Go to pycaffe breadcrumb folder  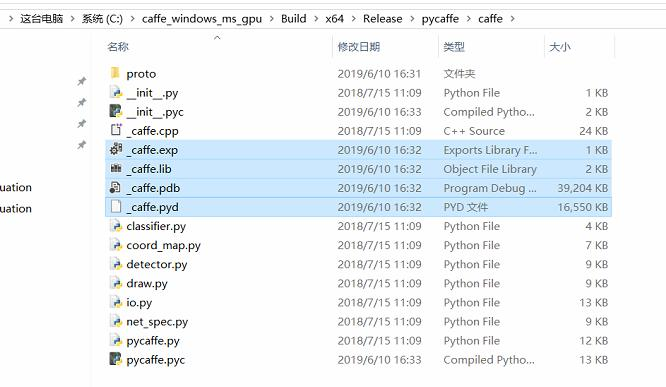[440, 19]
